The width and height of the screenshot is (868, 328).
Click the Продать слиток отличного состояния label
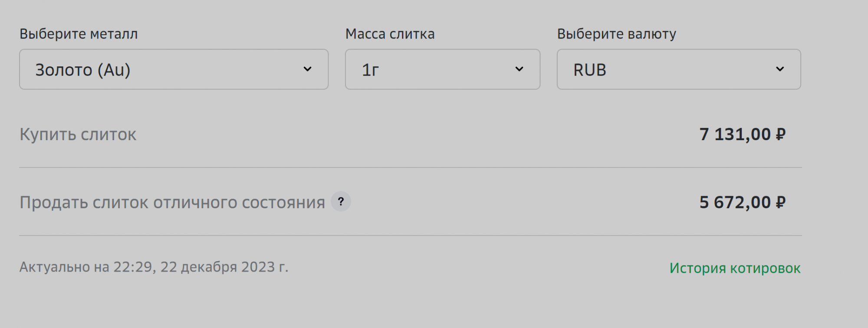click(x=172, y=203)
